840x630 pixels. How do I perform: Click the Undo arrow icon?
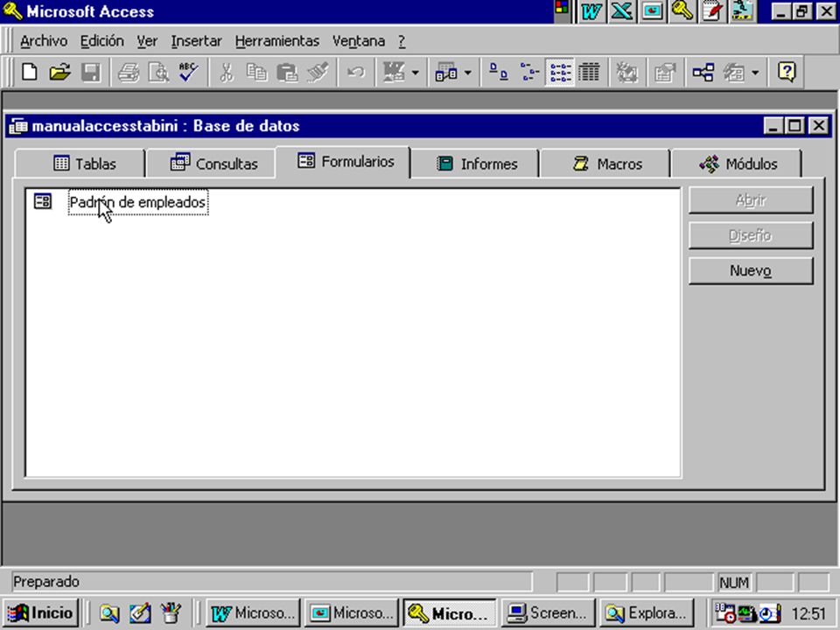click(356, 72)
